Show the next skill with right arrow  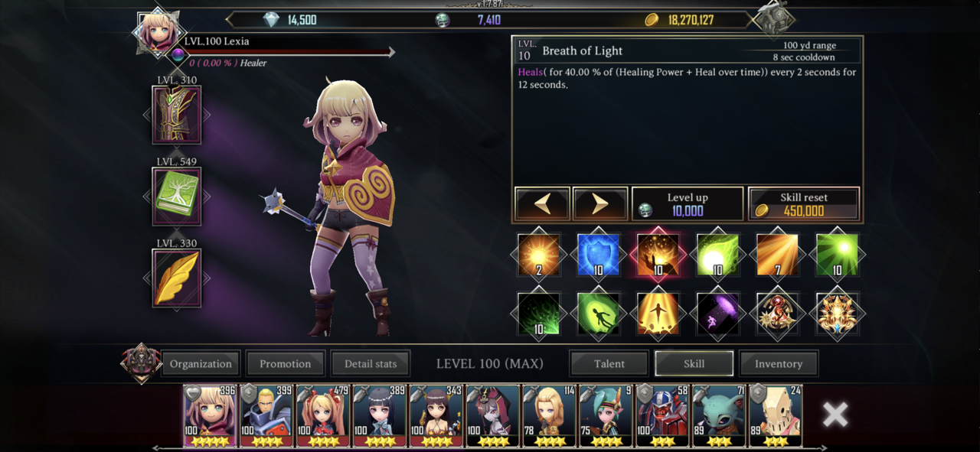point(600,204)
